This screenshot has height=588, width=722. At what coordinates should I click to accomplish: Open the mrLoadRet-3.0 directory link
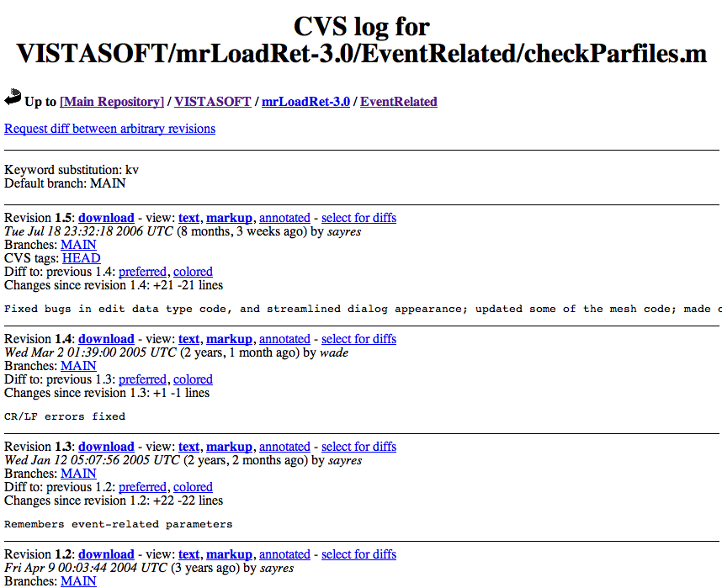[x=305, y=102]
